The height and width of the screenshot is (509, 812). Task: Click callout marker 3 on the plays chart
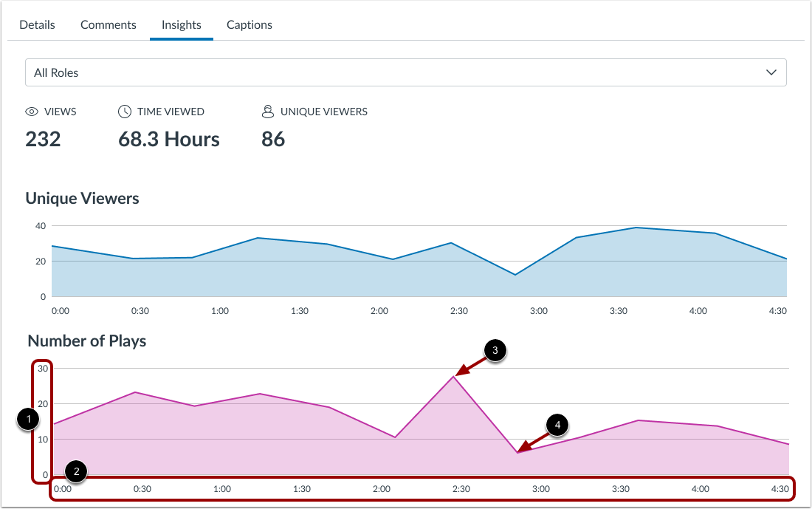tap(495, 351)
